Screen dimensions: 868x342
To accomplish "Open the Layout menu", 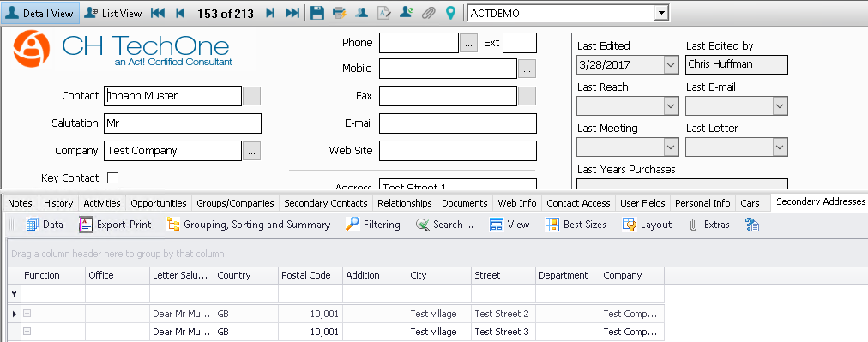I will tap(647, 225).
